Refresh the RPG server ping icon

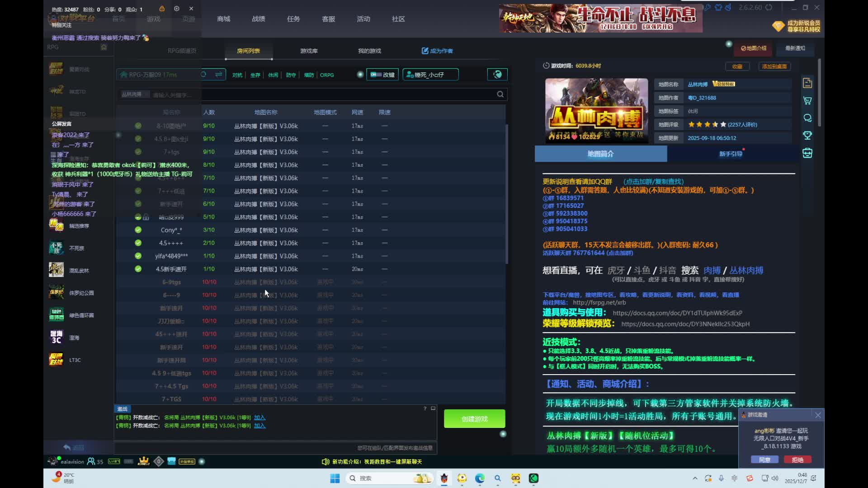tap(204, 75)
